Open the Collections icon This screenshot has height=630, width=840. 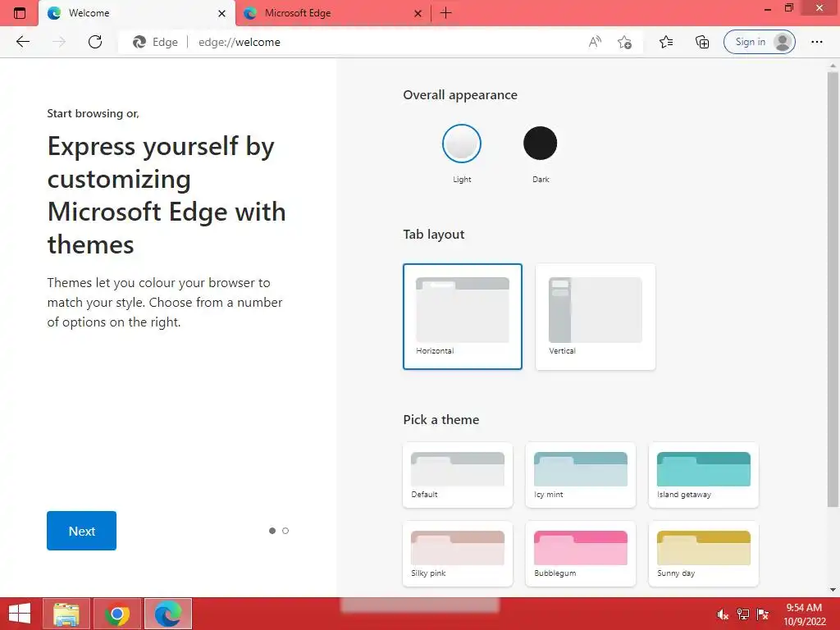(x=702, y=42)
